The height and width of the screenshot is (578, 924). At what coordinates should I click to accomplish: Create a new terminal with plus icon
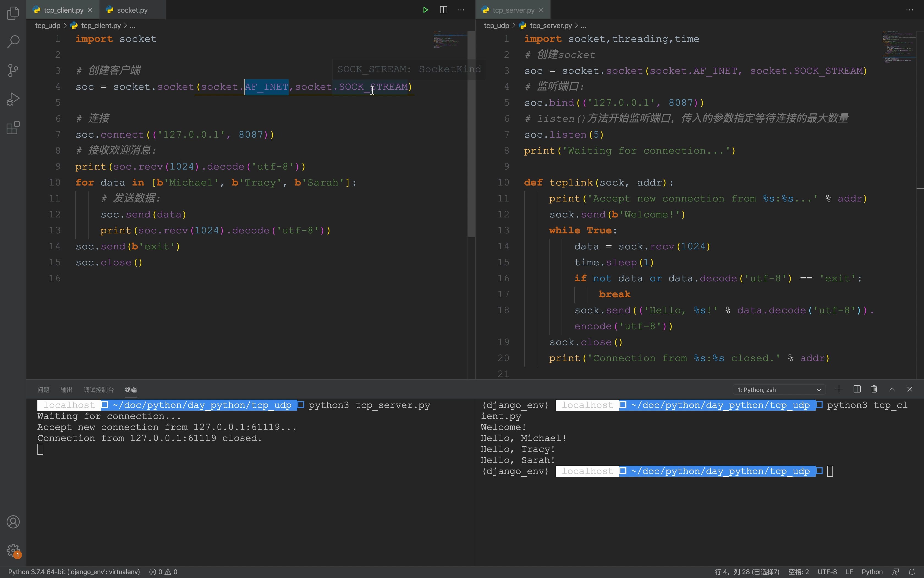(839, 389)
